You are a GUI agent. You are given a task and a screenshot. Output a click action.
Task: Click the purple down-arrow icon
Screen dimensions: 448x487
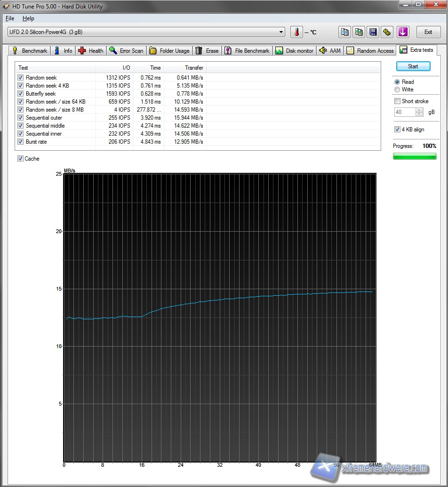pyautogui.click(x=403, y=32)
